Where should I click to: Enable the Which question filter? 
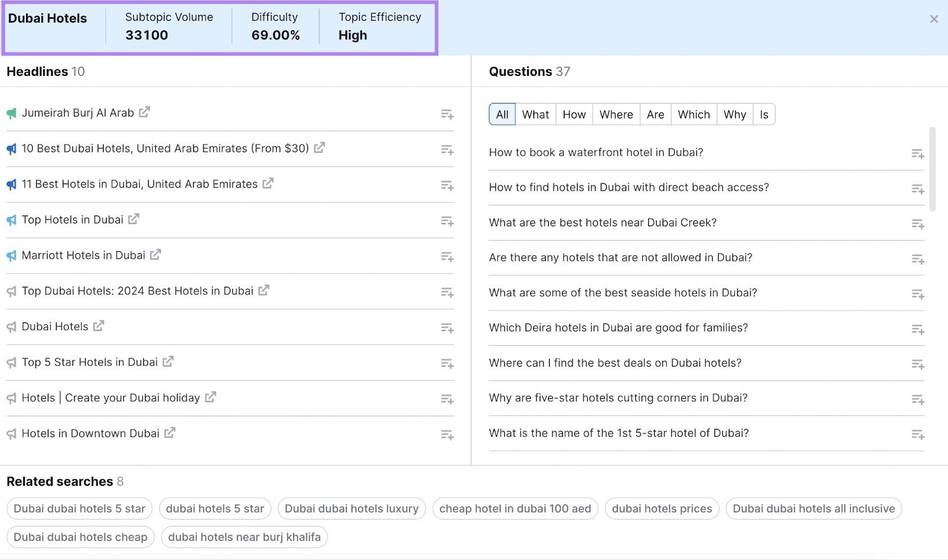(x=693, y=114)
